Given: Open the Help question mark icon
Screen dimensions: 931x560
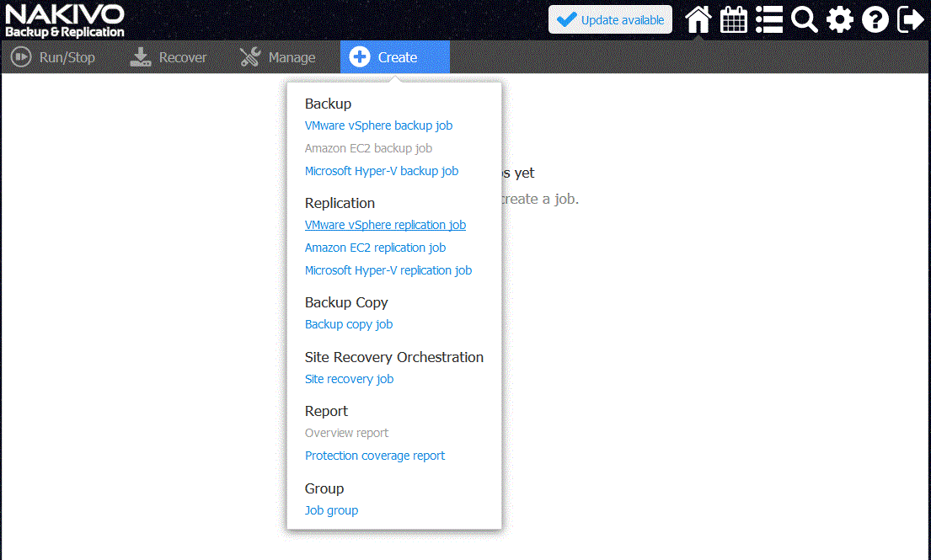Looking at the screenshot, I should point(875,19).
